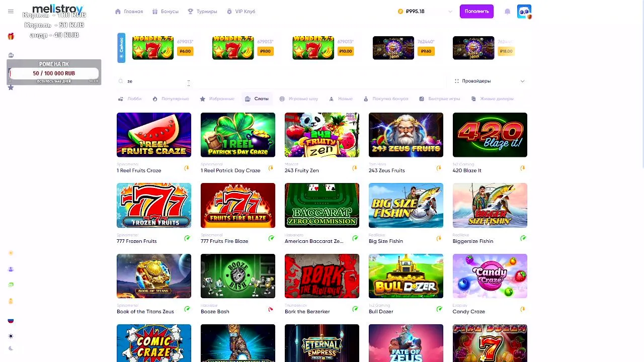Click the star favorites icon in sidebar
This screenshot has width=644, height=362.
click(x=11, y=87)
